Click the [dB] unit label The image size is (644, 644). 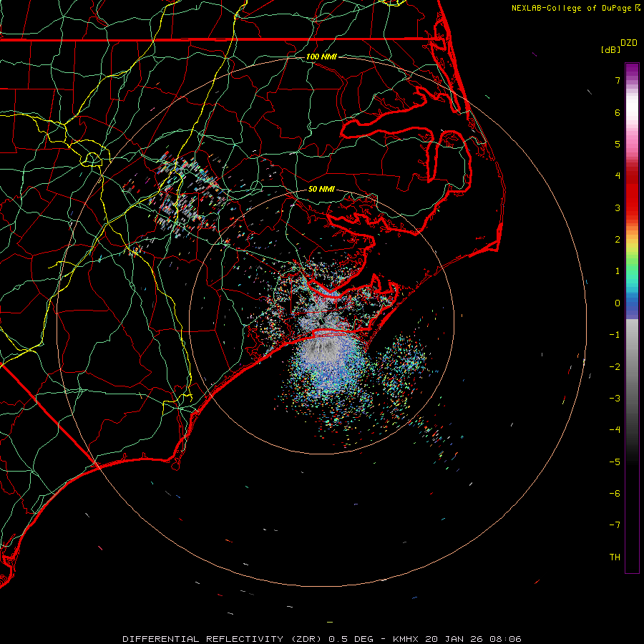pos(611,49)
